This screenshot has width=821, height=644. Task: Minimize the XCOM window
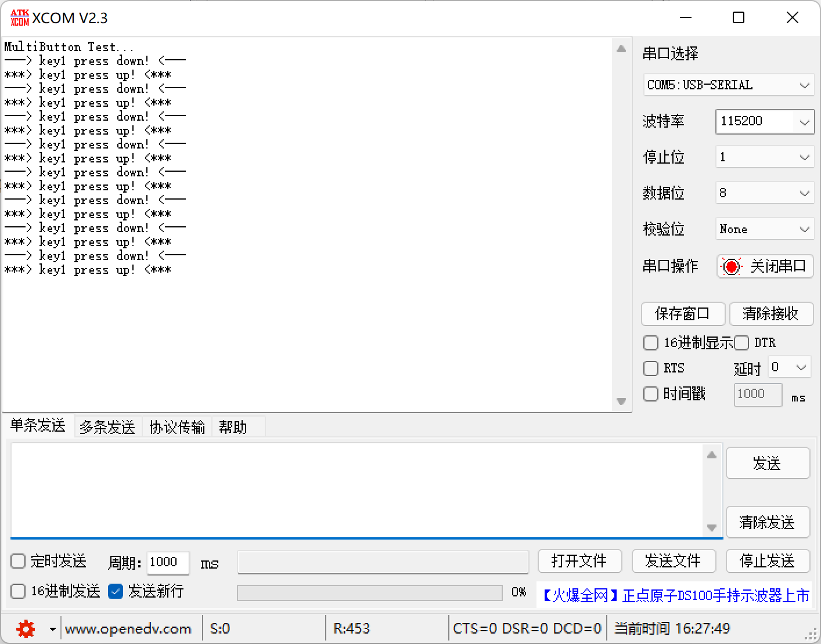[686, 18]
